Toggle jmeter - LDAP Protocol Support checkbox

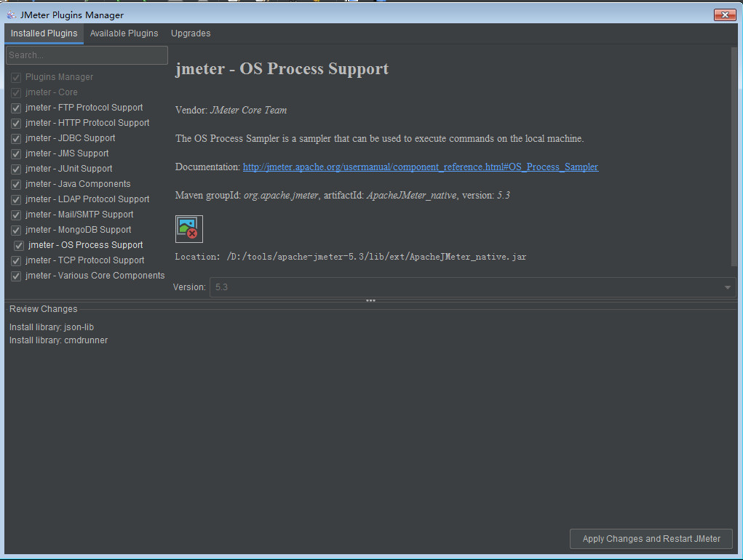pos(16,199)
